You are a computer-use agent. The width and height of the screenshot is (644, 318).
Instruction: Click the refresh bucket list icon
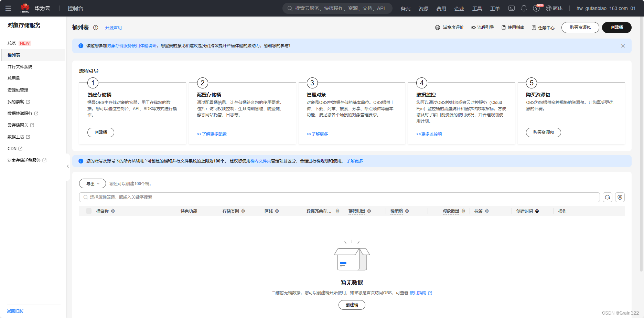(608, 197)
